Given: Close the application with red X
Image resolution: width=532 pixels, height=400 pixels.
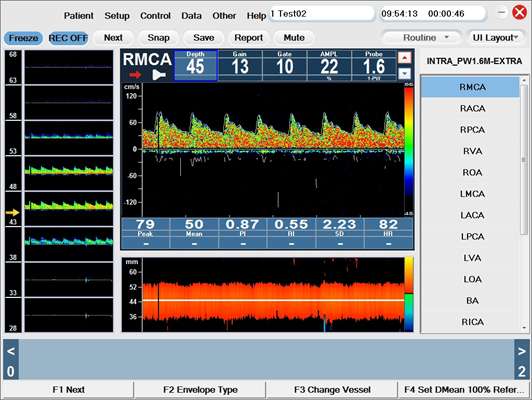Looking at the screenshot, I should pos(519,13).
